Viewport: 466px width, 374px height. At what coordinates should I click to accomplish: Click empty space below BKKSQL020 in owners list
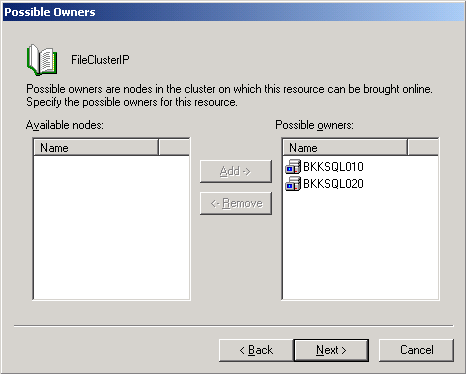(360, 245)
